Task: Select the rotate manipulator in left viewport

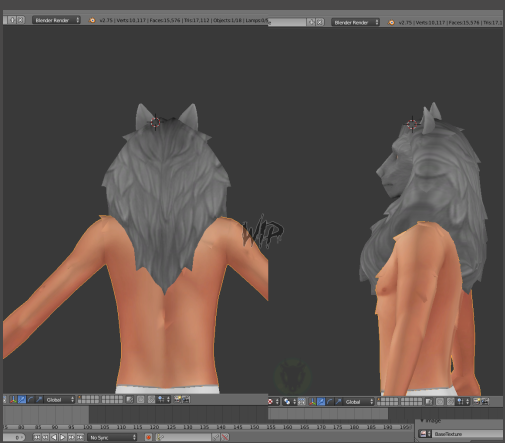Action: pos(30,400)
